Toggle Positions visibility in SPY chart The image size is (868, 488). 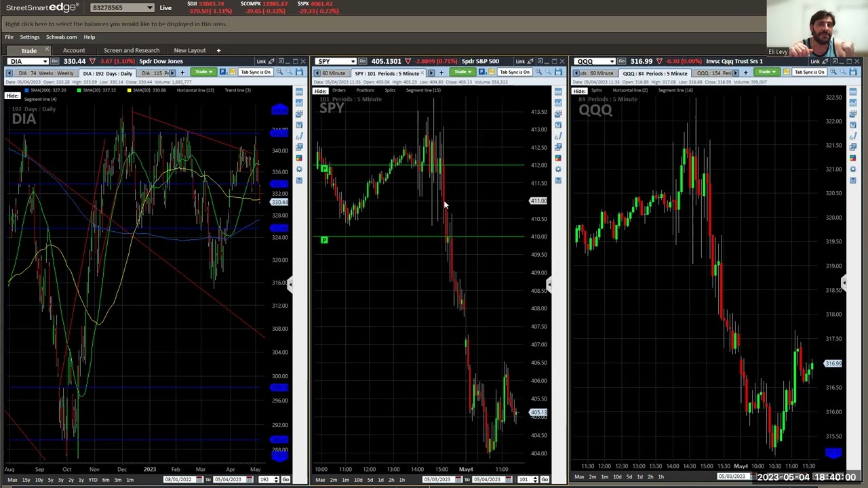365,90
